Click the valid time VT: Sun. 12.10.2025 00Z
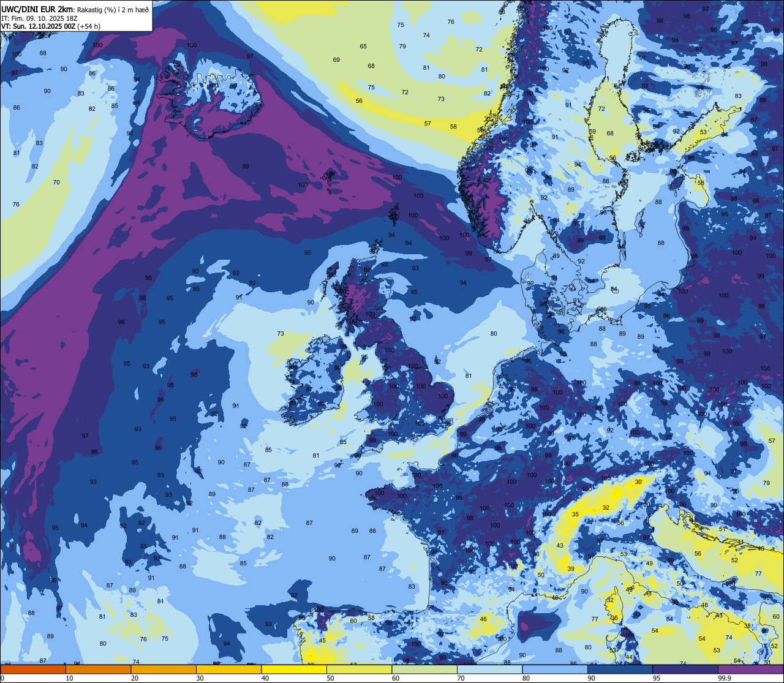This screenshot has width=784, height=683. pyautogui.click(x=38, y=26)
